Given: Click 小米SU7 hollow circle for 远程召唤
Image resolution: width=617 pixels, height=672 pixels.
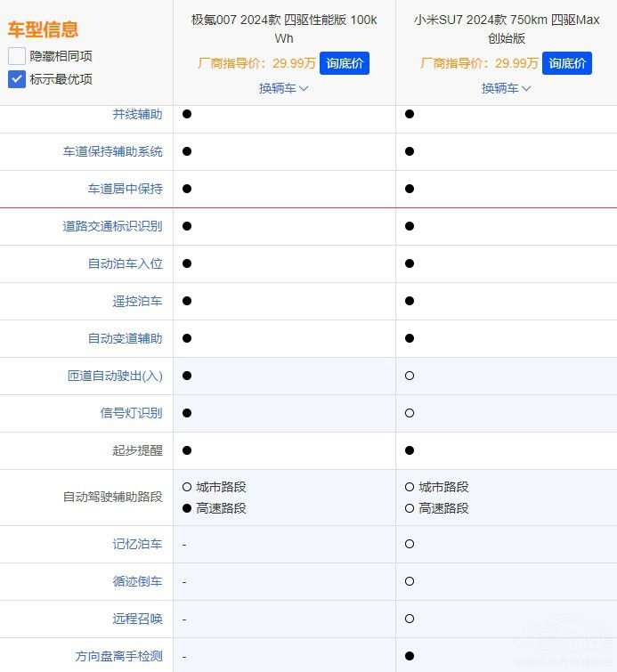Looking at the screenshot, I should (x=410, y=619).
